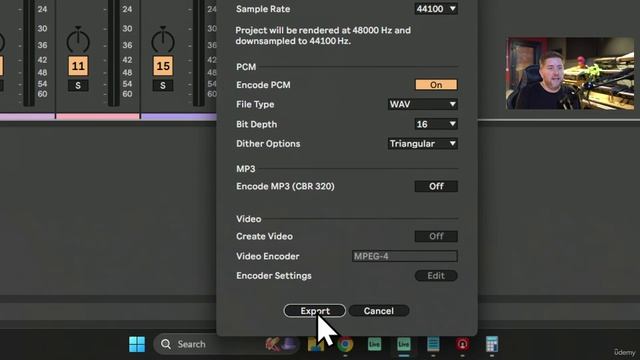
Task: Open the Bit Depth 16 dropdown
Action: (436, 124)
